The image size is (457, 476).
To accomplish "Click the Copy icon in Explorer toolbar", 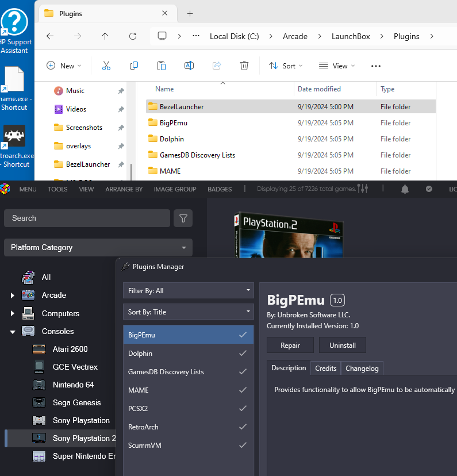I will (x=134, y=66).
